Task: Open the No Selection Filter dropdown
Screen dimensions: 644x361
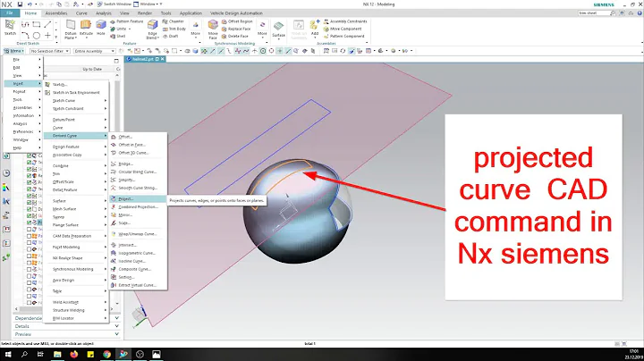Action: pos(50,51)
